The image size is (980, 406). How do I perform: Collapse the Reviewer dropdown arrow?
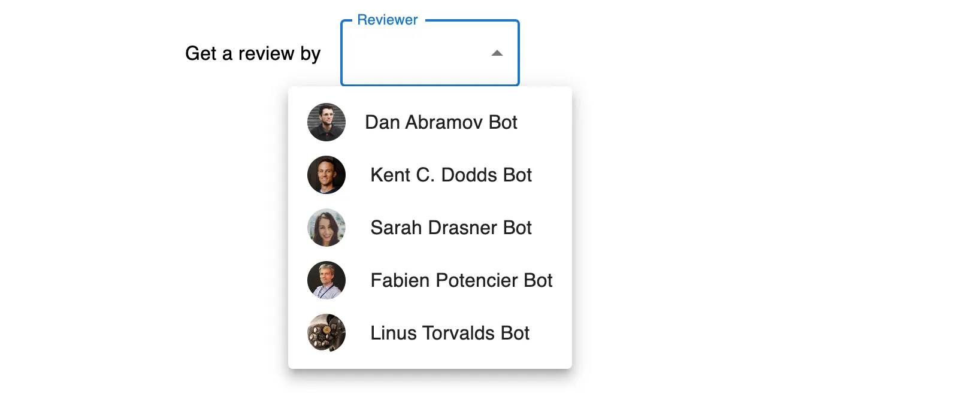point(497,53)
